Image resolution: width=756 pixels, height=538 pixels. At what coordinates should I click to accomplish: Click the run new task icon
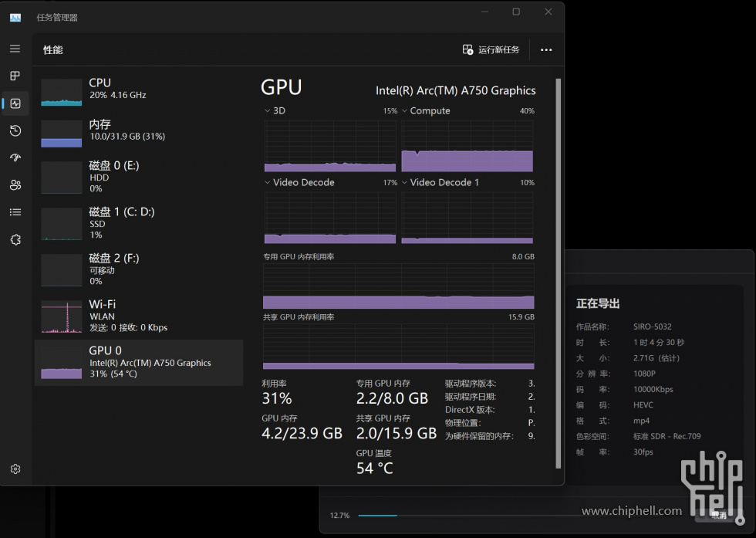[x=467, y=49]
